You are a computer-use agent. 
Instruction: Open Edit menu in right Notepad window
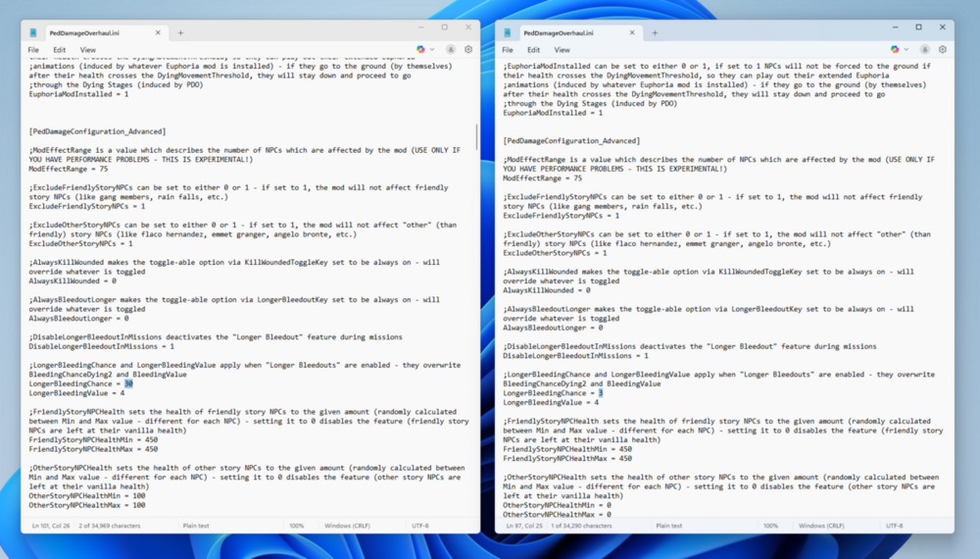[533, 50]
